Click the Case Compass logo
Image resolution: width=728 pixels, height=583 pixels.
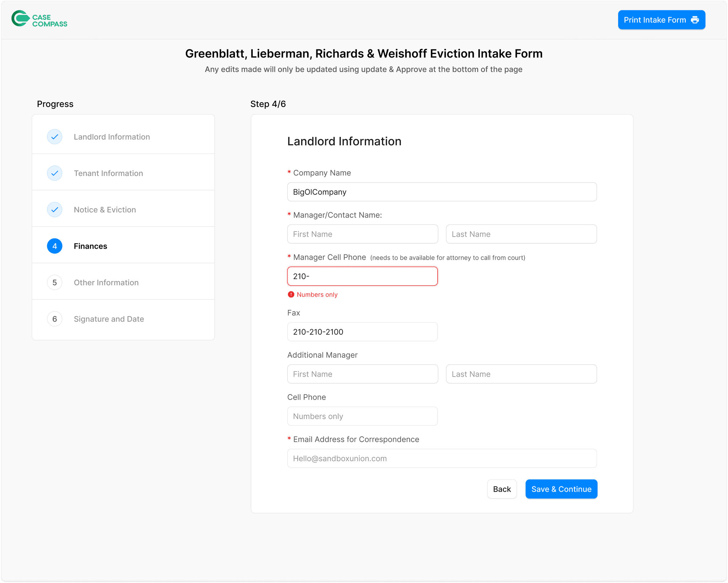[x=39, y=19]
